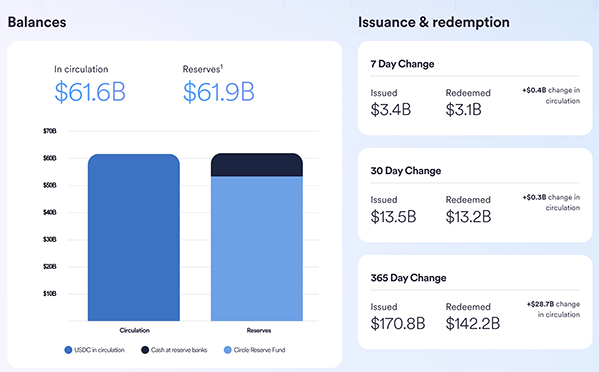The width and height of the screenshot is (599, 372).
Task: Click the $142.2B redeemed amount
Action: click(x=473, y=324)
